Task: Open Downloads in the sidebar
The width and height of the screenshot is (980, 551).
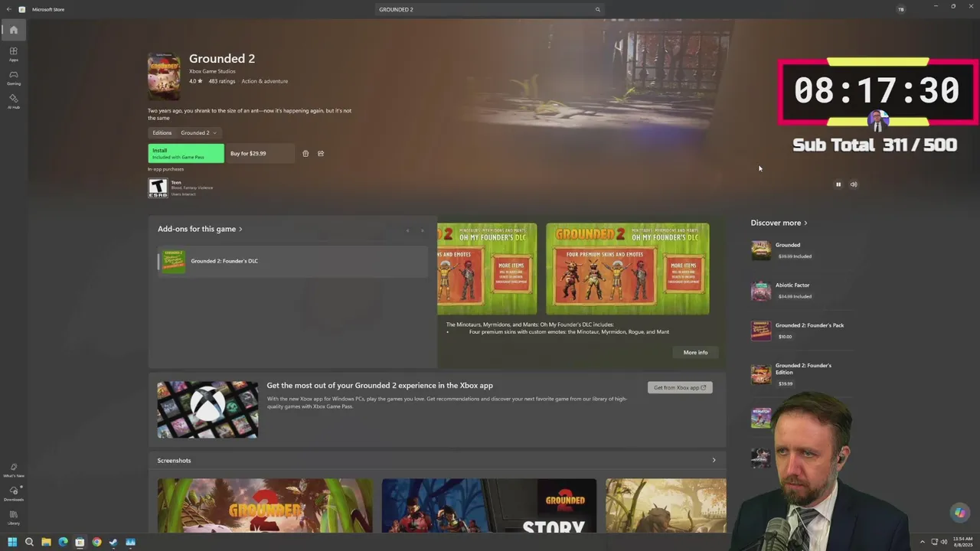Action: coord(13,494)
